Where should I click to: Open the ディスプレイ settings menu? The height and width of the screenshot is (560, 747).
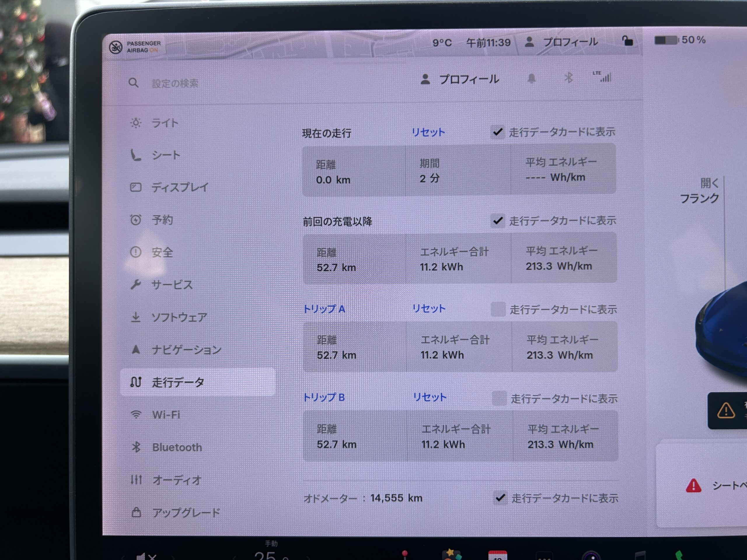(179, 187)
